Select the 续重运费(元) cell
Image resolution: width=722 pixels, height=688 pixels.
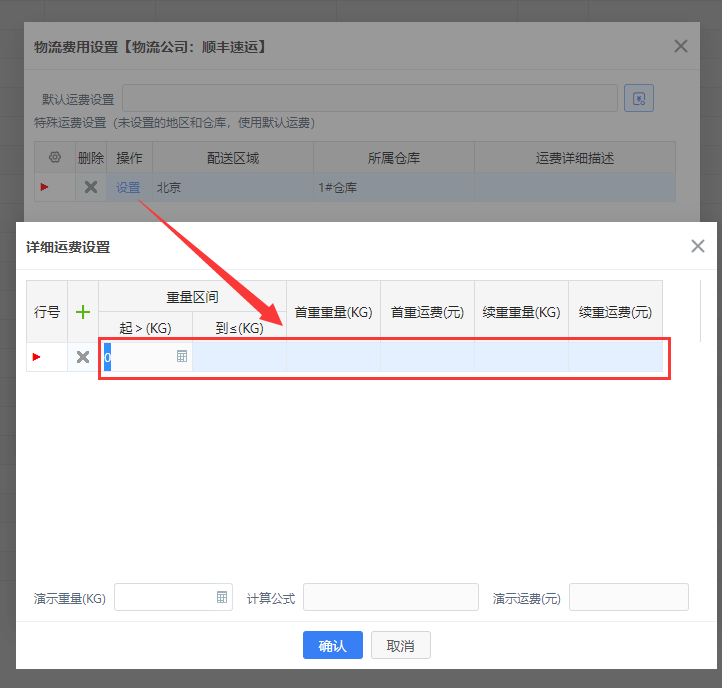616,357
